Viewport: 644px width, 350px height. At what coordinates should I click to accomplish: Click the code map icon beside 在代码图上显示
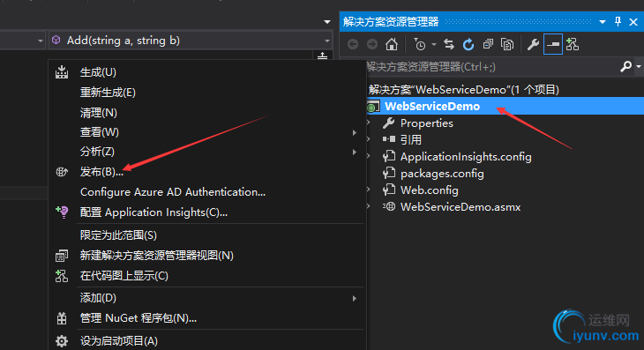62,276
